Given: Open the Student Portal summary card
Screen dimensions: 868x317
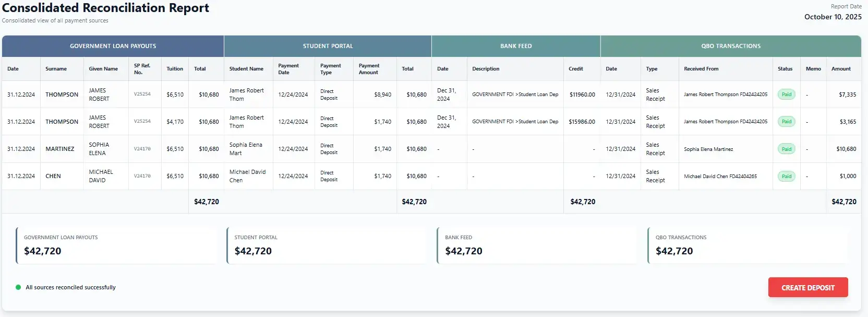Looking at the screenshot, I should (x=327, y=245).
